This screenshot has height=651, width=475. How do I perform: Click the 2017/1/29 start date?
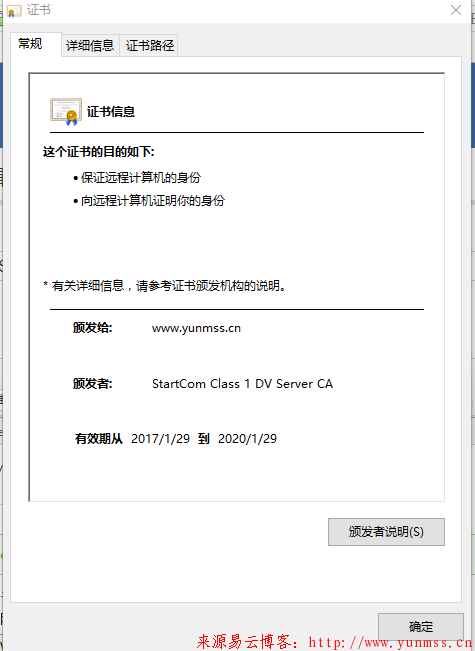point(160,439)
